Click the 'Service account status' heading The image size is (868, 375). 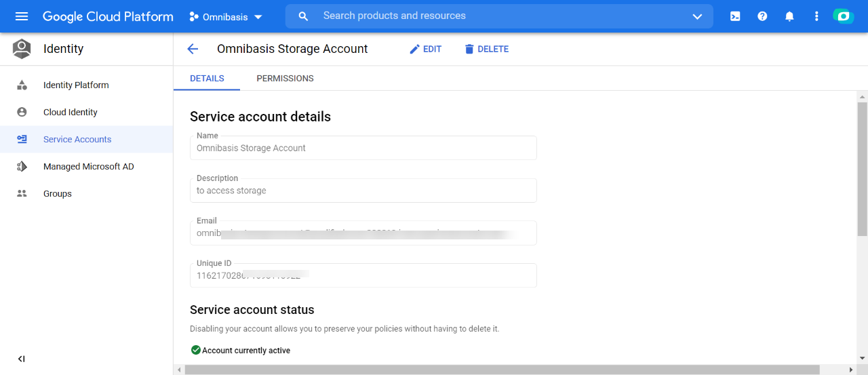point(252,310)
